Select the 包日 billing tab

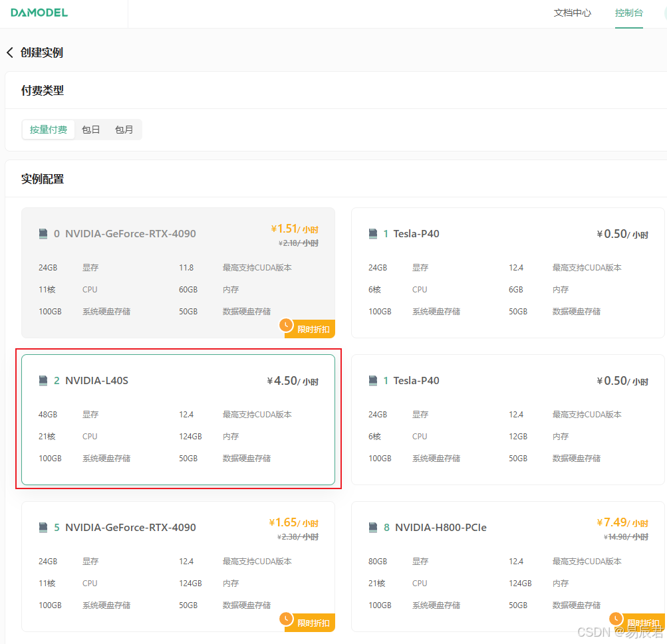90,130
